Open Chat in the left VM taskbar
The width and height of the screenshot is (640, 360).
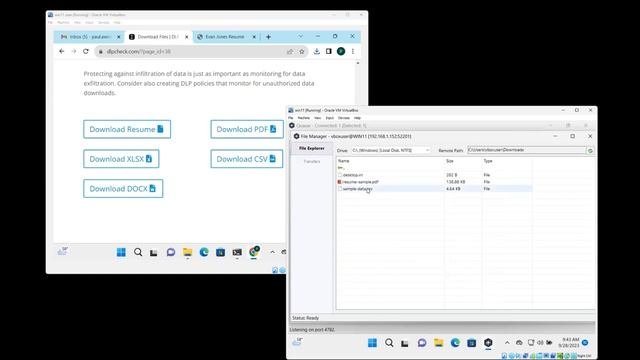pyautogui.click(x=171, y=252)
